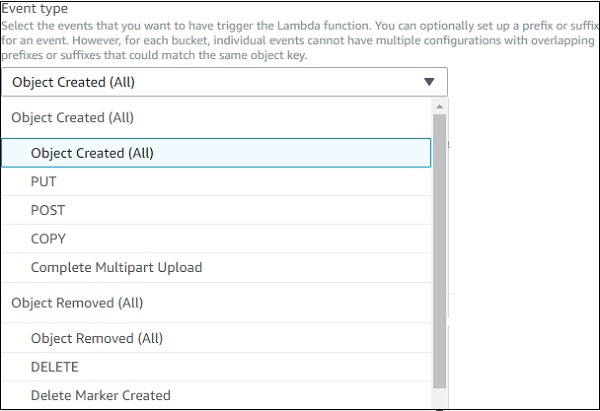Choose Delete Marker Created
This screenshot has width=600, height=411.
pos(101,395)
